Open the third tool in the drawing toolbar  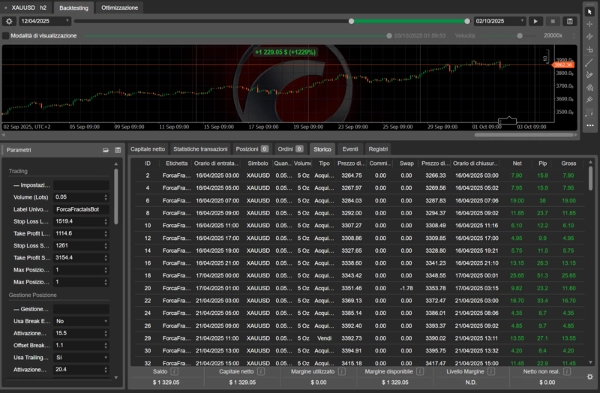[590, 37]
